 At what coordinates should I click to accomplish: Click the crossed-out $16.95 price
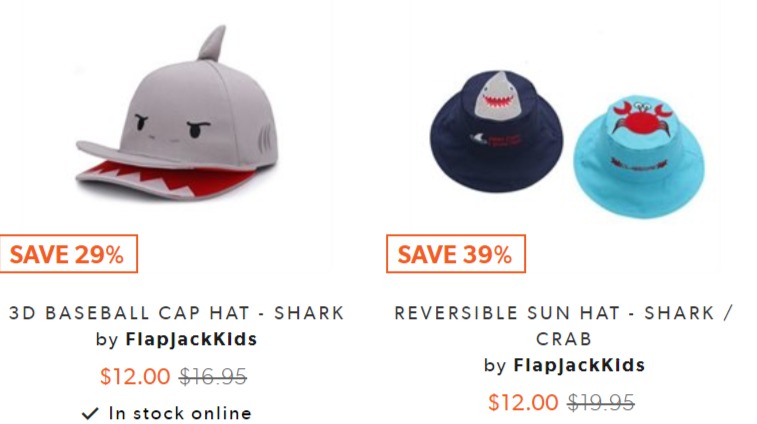click(213, 376)
